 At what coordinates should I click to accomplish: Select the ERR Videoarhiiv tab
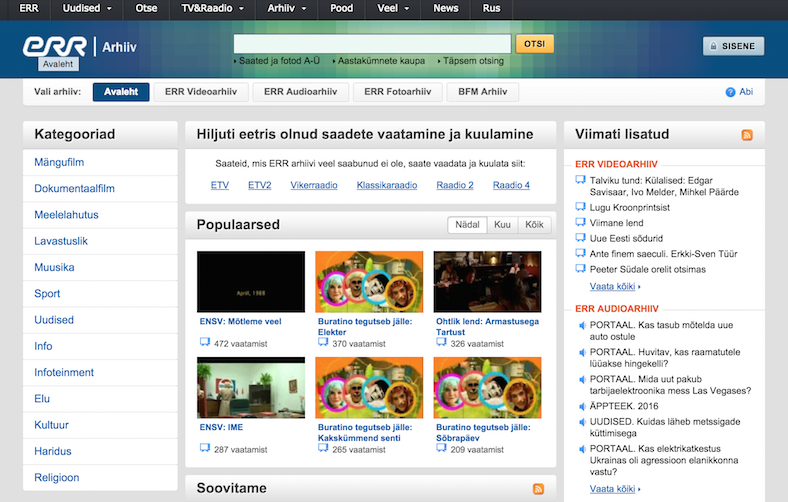tap(201, 92)
